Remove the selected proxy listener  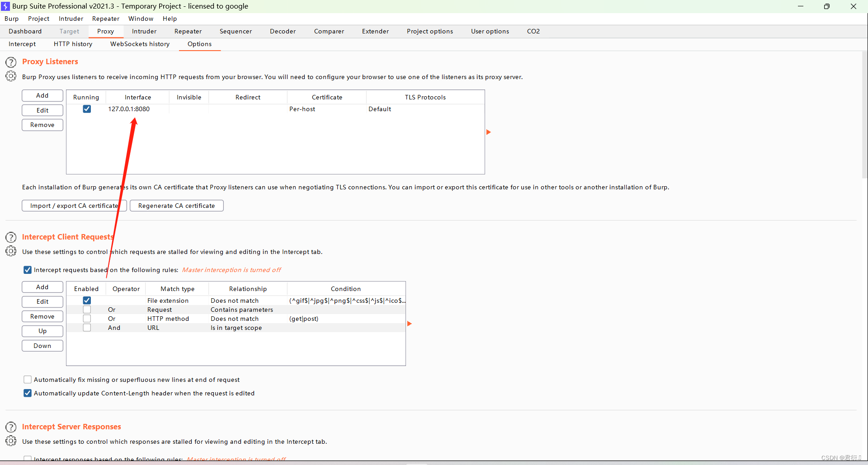point(42,125)
